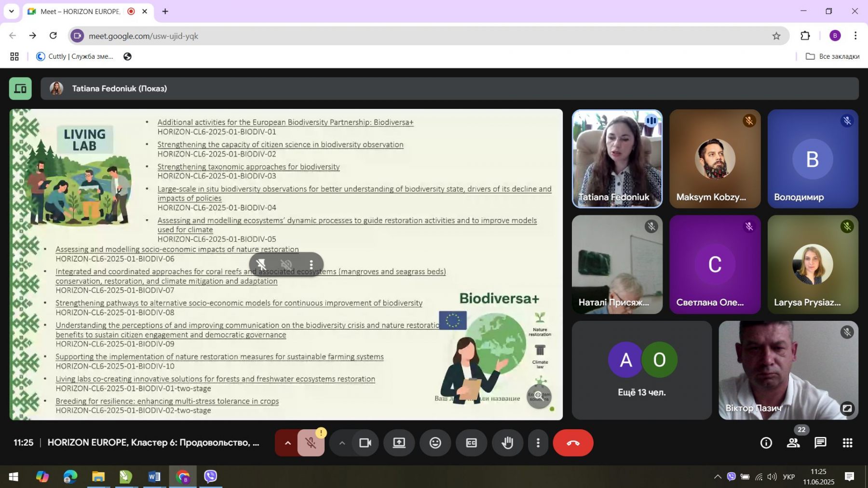Select the Meet – HORIZON EUROPE browser tab

point(80,12)
